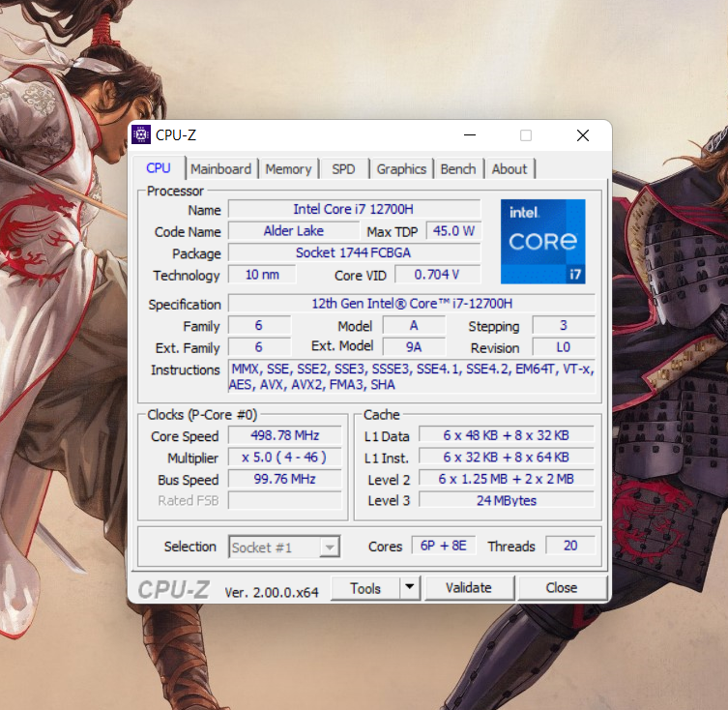Click L1 Data value 6 x 48 KB + 8 x 32 KB
Viewport: 728px width, 710px height.
[x=506, y=435]
